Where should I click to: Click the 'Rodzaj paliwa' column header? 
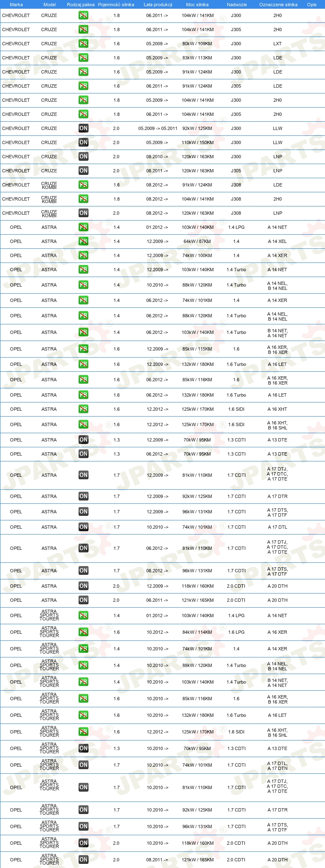click(x=81, y=5)
